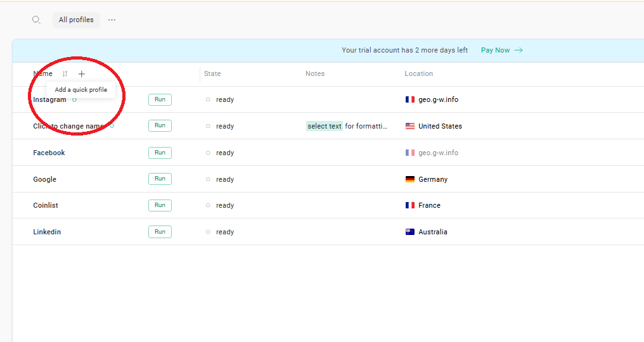Click France location
This screenshot has height=342, width=644.
pyautogui.click(x=429, y=205)
